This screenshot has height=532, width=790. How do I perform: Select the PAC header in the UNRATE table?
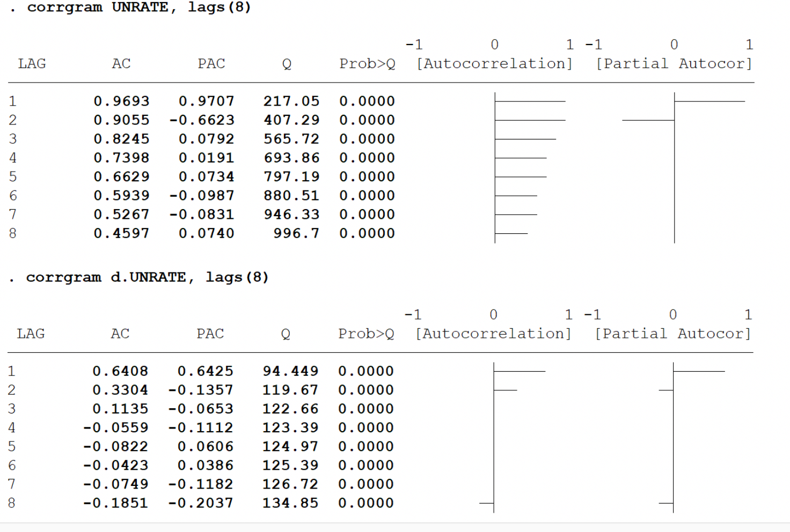(211, 64)
